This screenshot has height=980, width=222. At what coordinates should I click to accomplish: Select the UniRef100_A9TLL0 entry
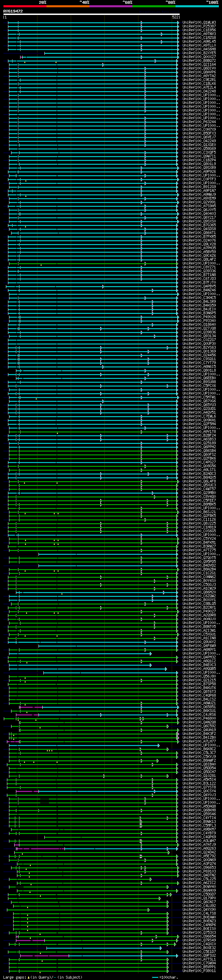[199, 45]
